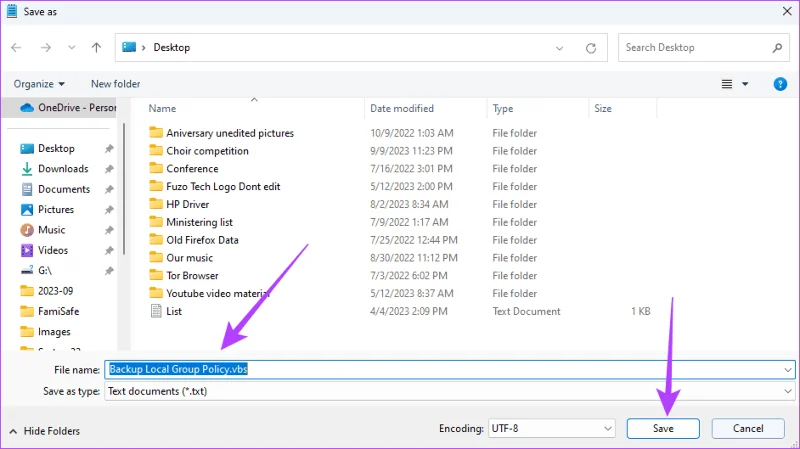Go back using the Back arrow
This screenshot has width=800, height=449.
[16, 47]
